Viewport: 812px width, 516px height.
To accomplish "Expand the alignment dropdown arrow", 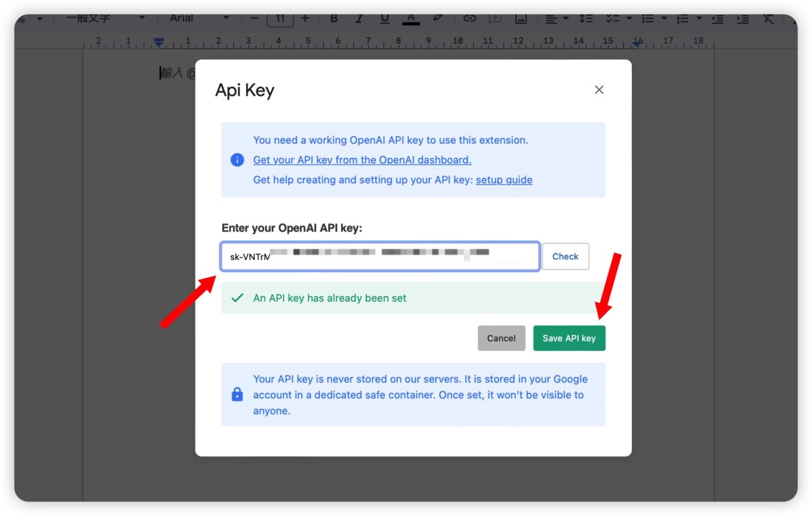I will (566, 18).
